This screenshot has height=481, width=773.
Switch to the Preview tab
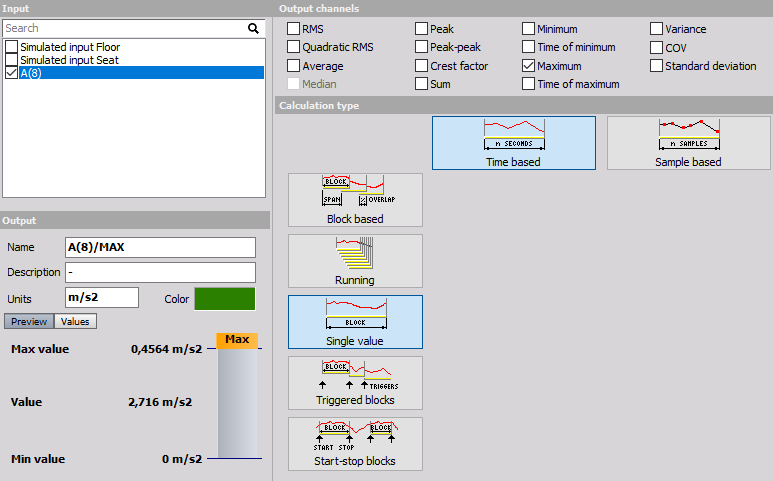[29, 321]
